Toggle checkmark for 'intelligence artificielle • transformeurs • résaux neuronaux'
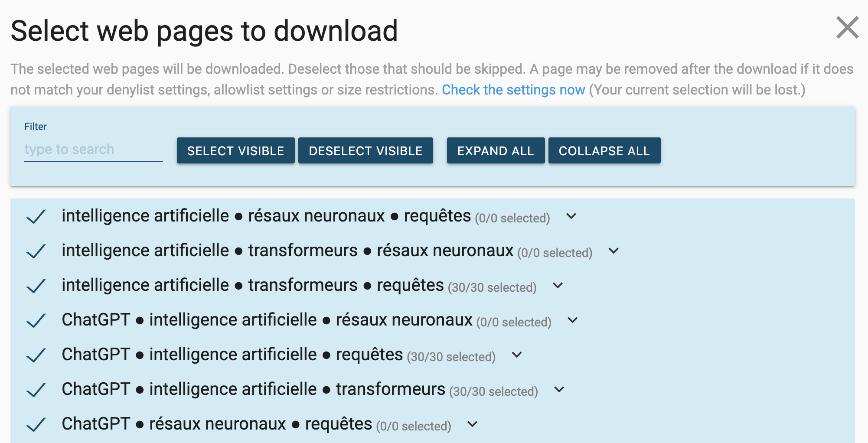868x443 pixels. [36, 251]
